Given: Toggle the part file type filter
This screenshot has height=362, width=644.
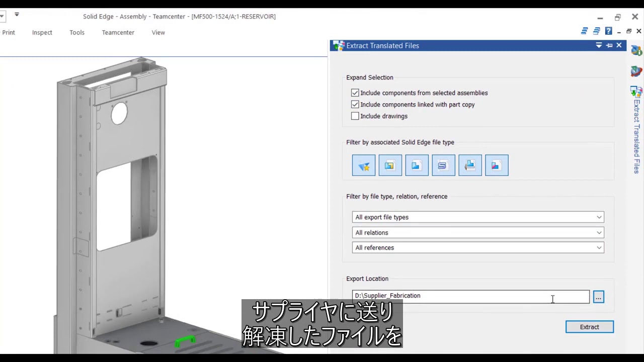Looking at the screenshot, I should tap(417, 165).
